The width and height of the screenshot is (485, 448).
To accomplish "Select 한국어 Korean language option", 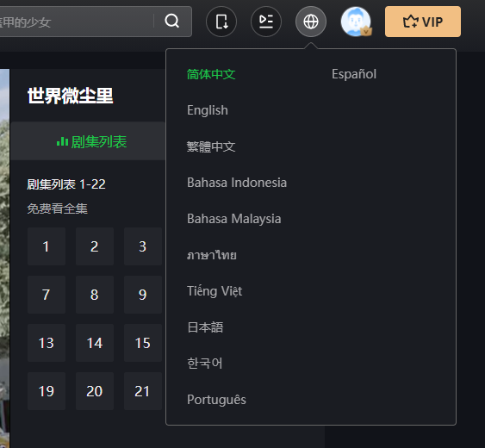I will [x=205, y=364].
